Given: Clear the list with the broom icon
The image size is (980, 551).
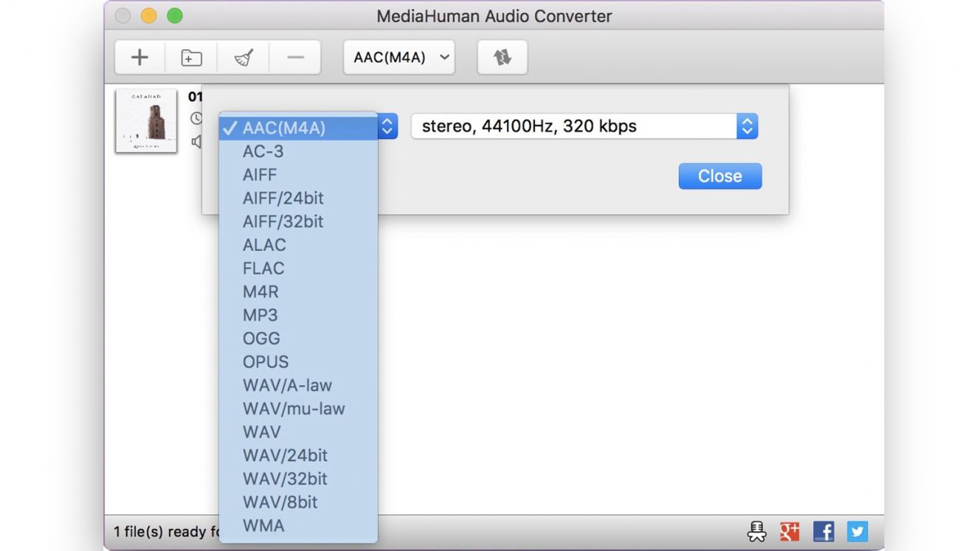Looking at the screenshot, I should click(x=244, y=58).
